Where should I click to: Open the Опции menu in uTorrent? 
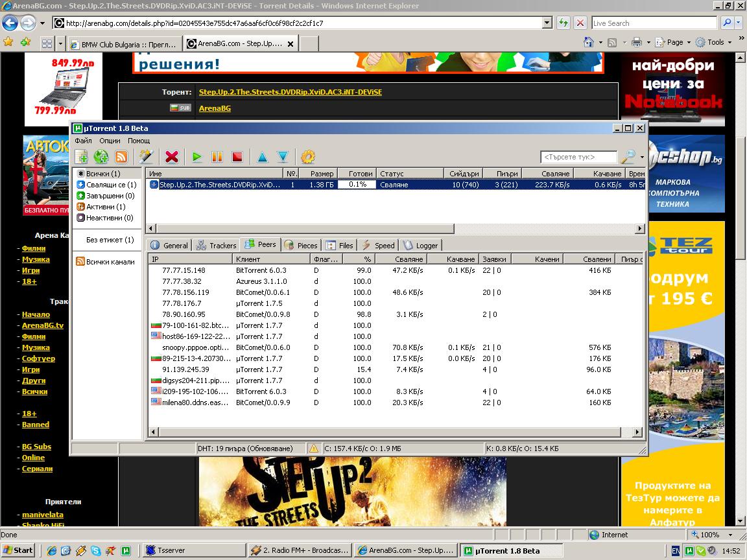(x=110, y=141)
